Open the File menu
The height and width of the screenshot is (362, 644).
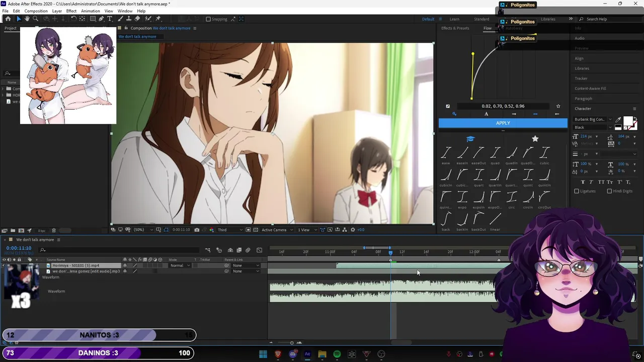pyautogui.click(x=5, y=11)
